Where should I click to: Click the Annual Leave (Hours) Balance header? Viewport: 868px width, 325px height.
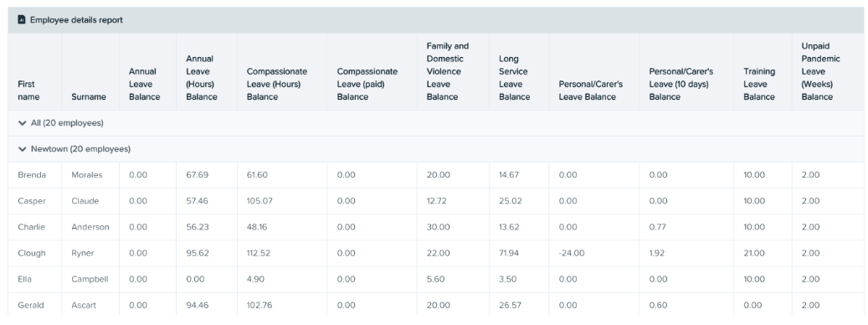point(202,78)
